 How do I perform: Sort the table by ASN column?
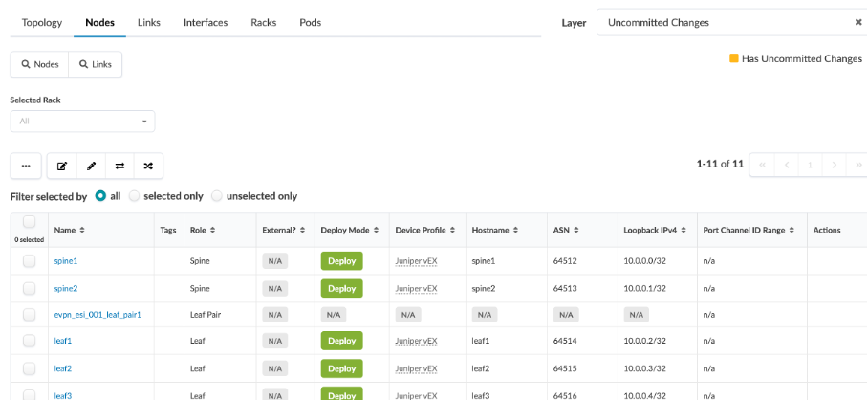(x=567, y=231)
